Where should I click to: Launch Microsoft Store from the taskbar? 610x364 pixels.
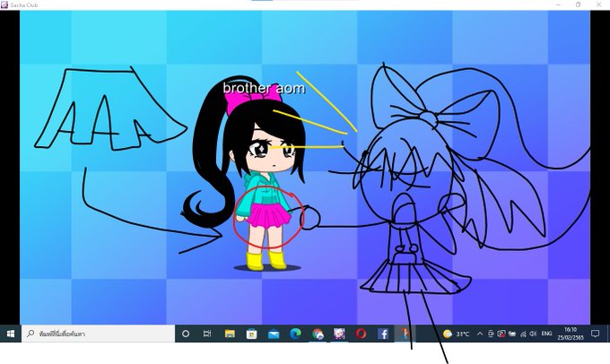[x=252, y=334]
